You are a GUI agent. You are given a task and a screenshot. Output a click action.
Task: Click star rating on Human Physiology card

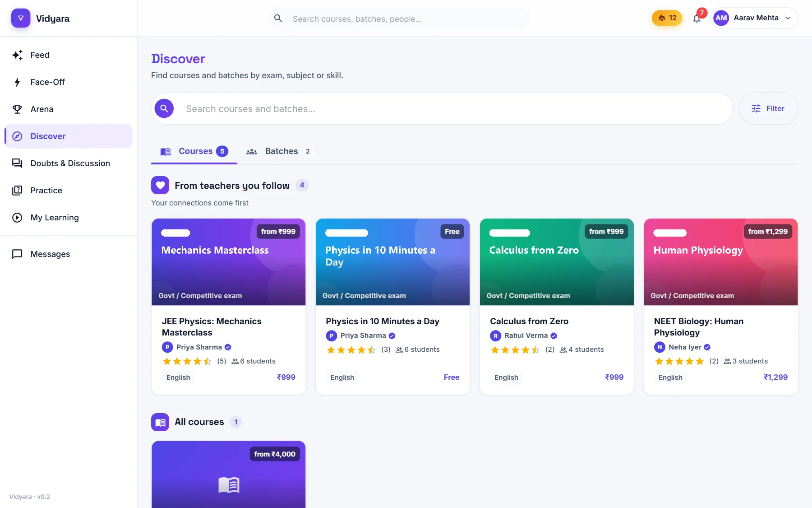679,361
